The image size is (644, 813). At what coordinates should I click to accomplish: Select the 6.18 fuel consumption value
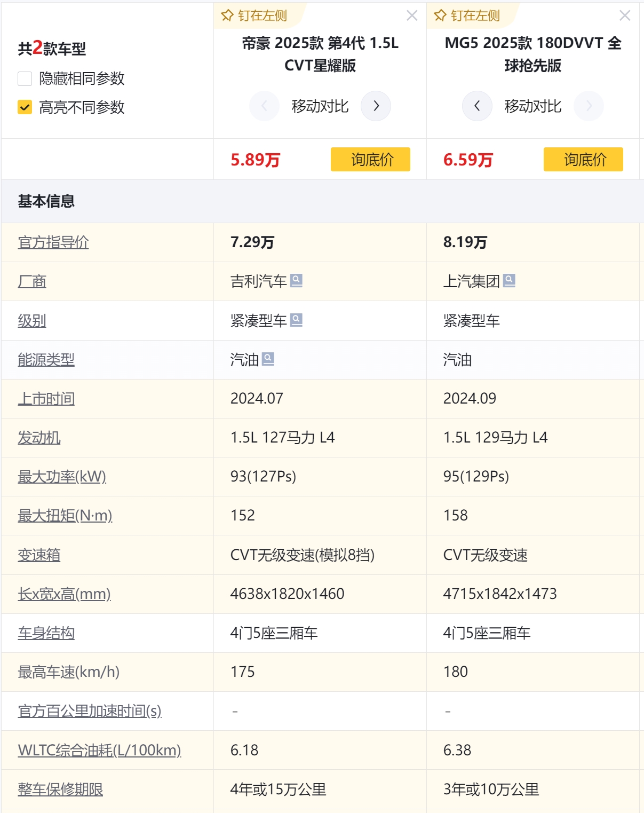point(244,750)
